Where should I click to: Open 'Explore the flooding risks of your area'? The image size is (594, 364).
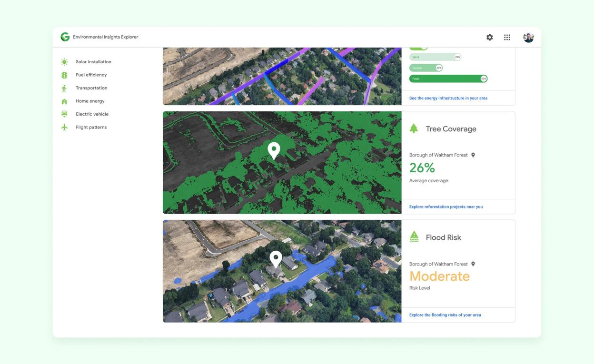[445, 315]
